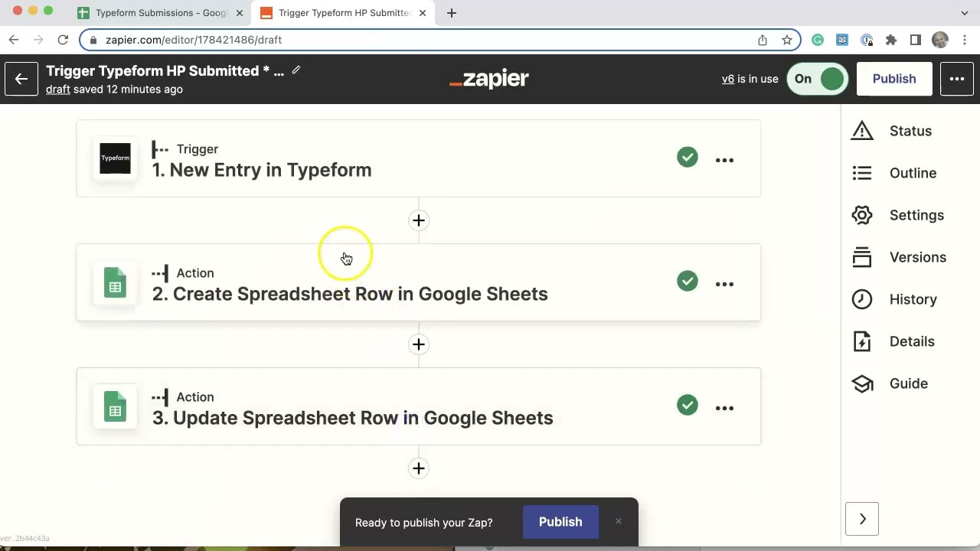Click the green checkmark on Create Spreadsheet Row step
The height and width of the screenshot is (551, 980).
(x=688, y=281)
